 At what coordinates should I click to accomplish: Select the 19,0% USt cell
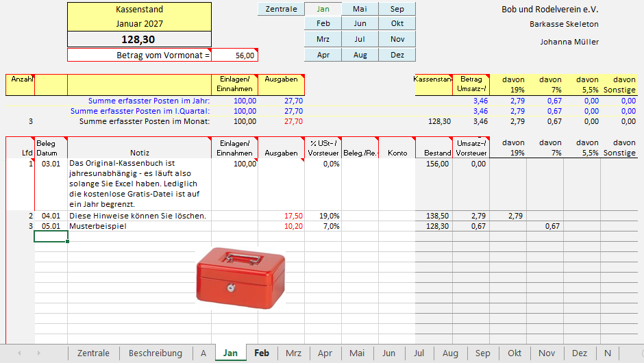click(323, 216)
